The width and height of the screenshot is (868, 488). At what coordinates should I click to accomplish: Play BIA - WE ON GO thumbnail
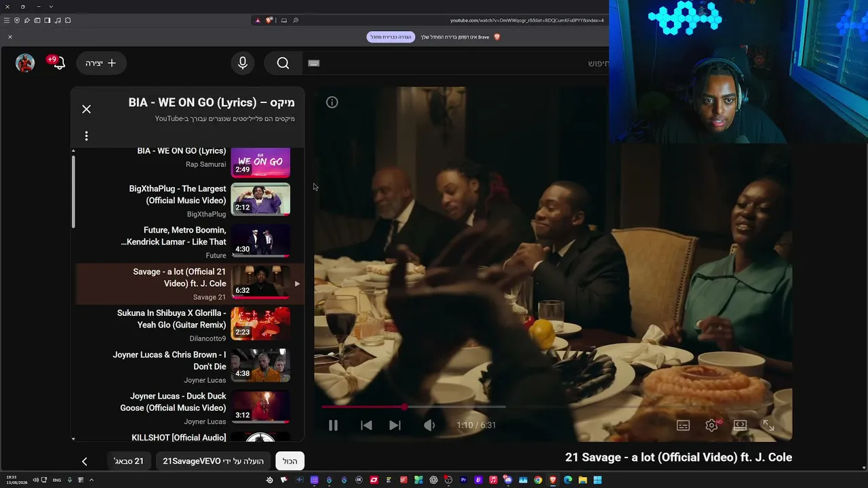(260, 163)
